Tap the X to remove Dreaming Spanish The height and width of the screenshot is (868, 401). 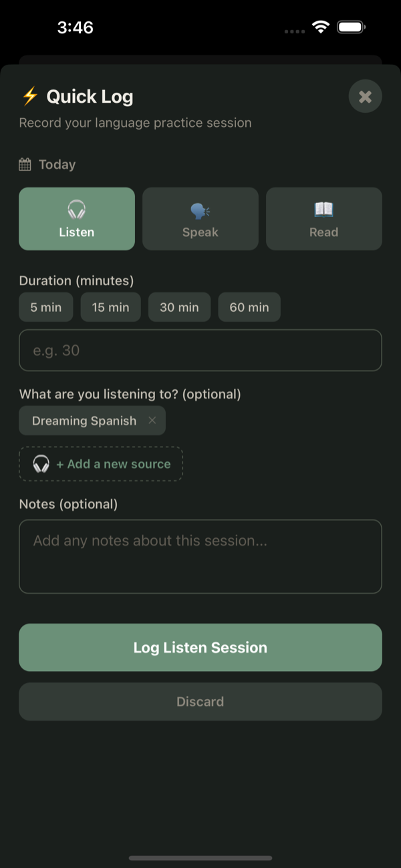point(152,421)
